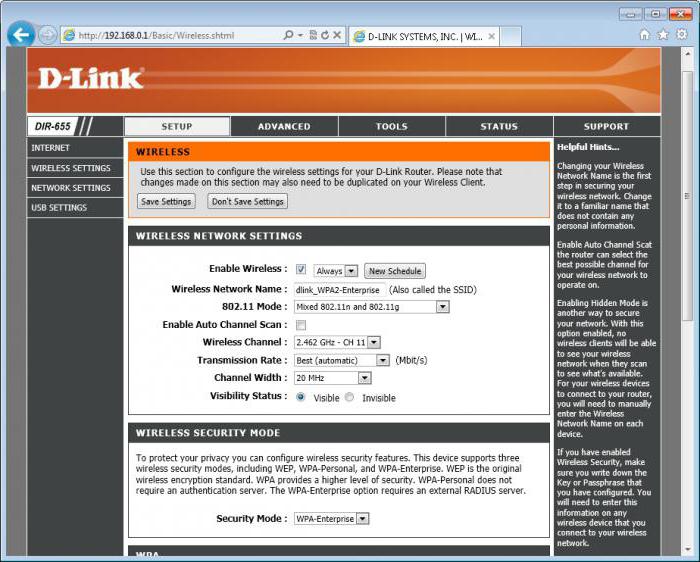Open browser tools gear icon
700x562 pixels.
pos(682,34)
